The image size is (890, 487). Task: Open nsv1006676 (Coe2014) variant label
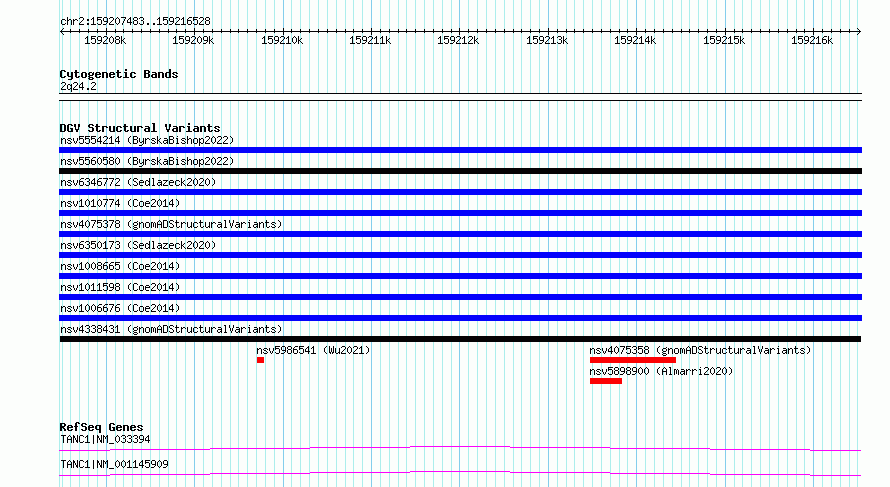pyautogui.click(x=120, y=308)
